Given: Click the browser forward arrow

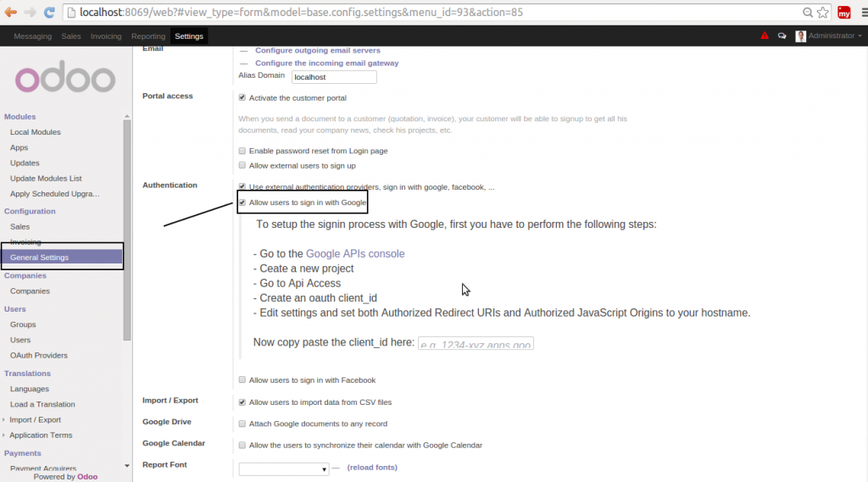Looking at the screenshot, I should click(30, 12).
